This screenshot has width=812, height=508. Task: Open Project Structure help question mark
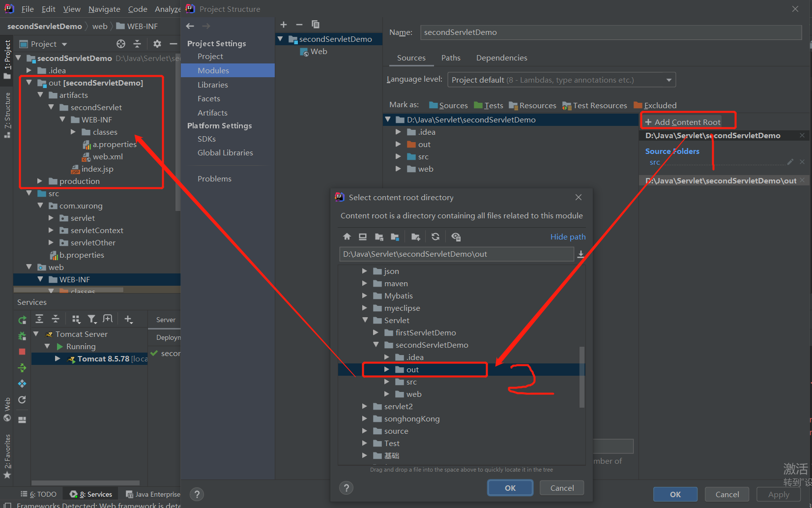coord(197,494)
